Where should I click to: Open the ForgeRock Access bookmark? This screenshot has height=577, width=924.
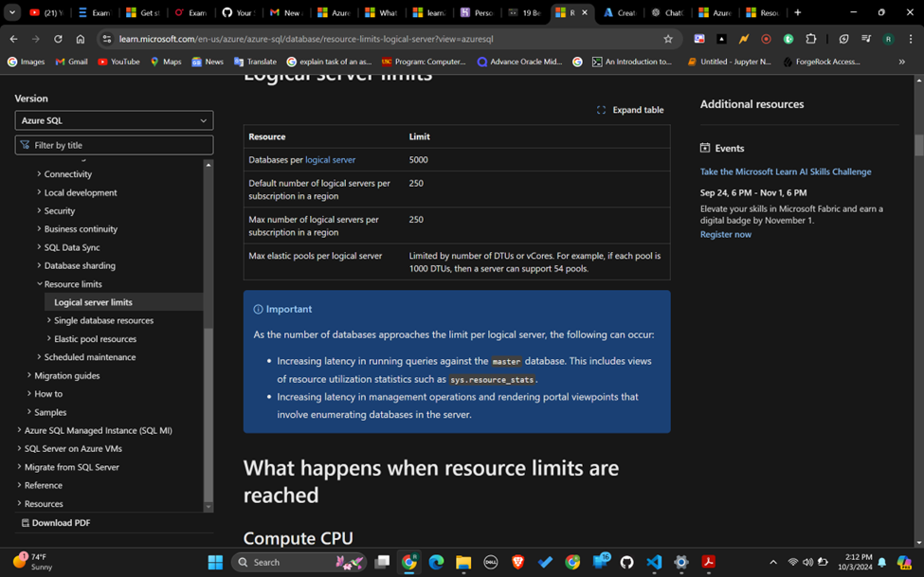click(822, 62)
